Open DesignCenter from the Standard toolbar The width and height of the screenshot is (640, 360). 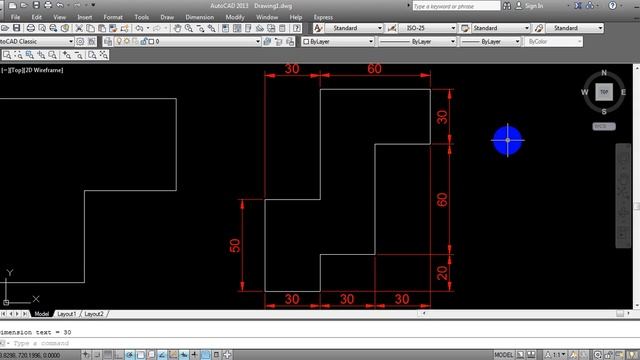click(237, 28)
